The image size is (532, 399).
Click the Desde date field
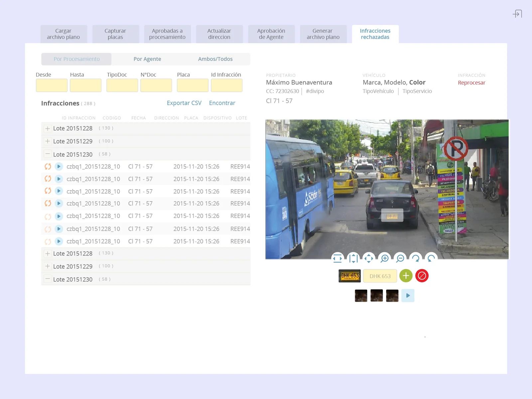[x=52, y=85]
